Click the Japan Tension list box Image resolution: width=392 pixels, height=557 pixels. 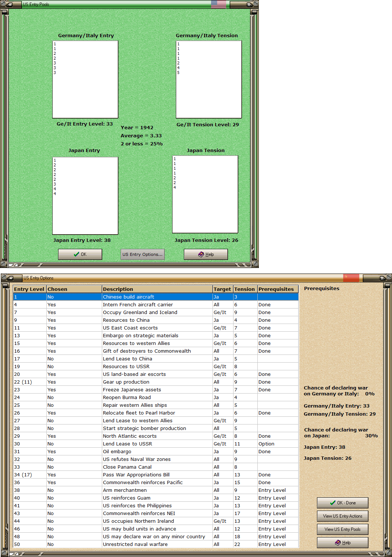(x=205, y=194)
